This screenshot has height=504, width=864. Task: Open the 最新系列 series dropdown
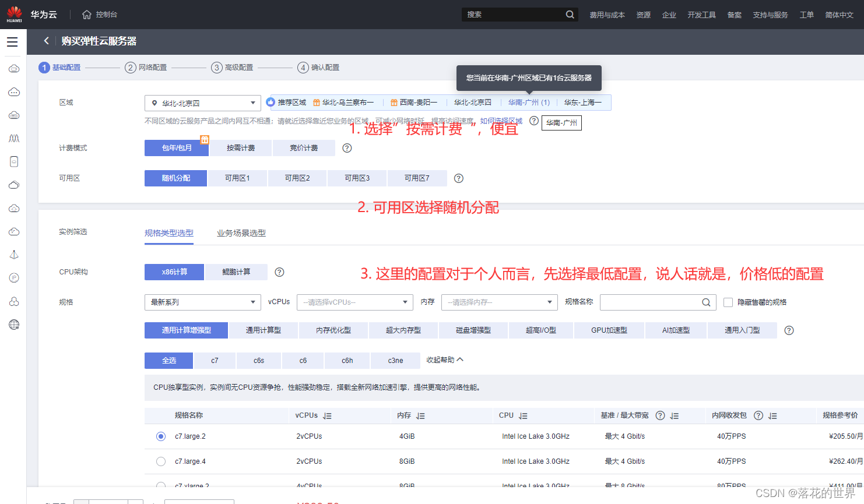(203, 302)
